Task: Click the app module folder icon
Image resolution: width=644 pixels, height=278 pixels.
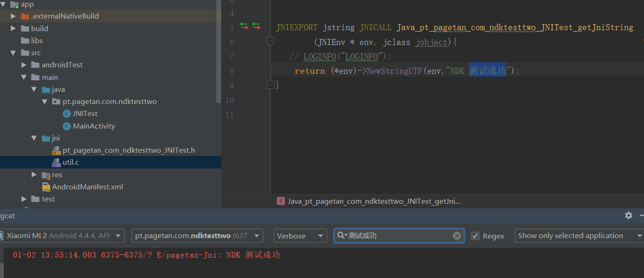Action: [14, 4]
